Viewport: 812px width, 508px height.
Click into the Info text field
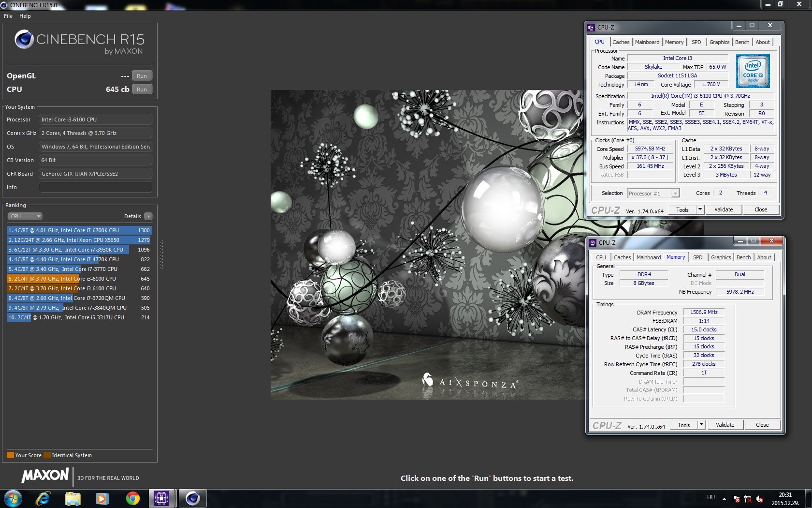click(x=96, y=187)
